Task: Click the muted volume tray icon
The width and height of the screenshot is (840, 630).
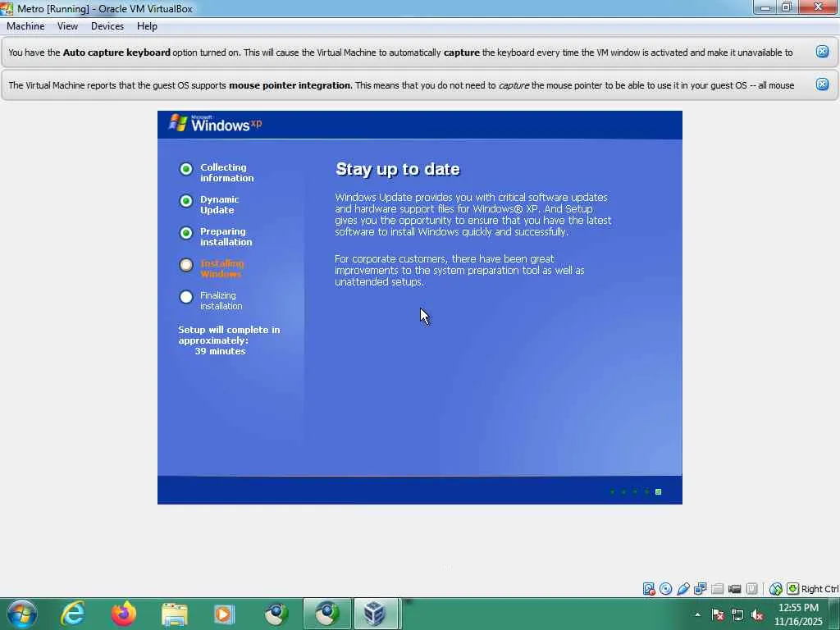Action: (757, 614)
